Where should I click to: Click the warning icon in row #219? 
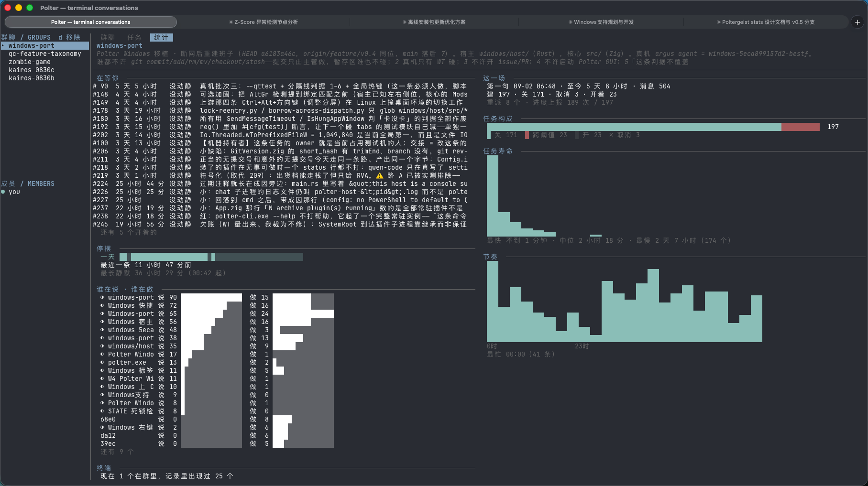(x=380, y=175)
